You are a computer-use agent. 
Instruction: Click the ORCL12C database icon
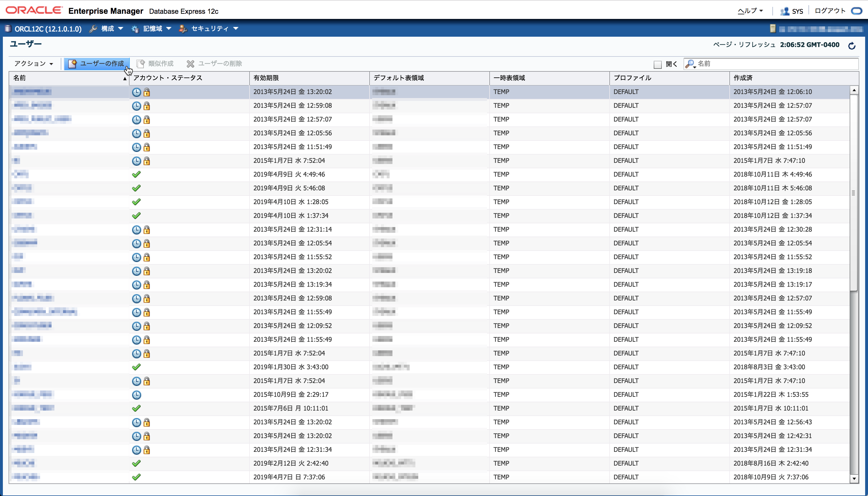click(8, 29)
